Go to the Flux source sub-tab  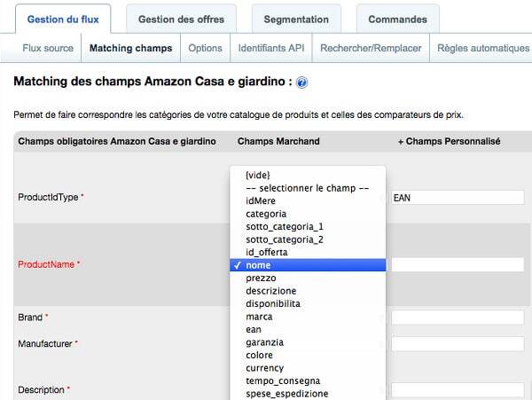(x=48, y=48)
